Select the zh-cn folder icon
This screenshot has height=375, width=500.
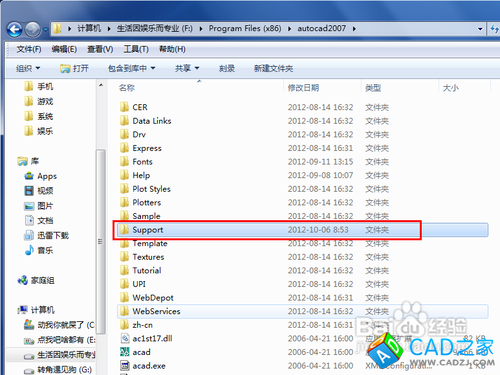tap(124, 325)
